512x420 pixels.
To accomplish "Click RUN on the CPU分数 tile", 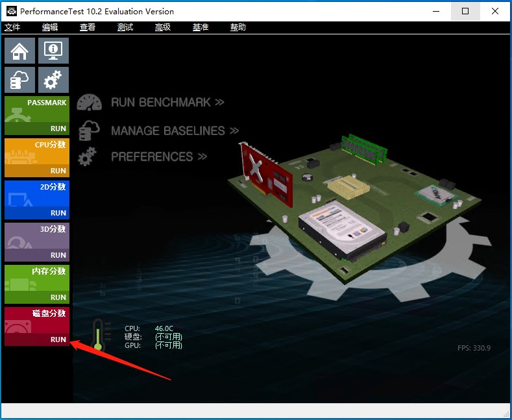I will 58,171.
